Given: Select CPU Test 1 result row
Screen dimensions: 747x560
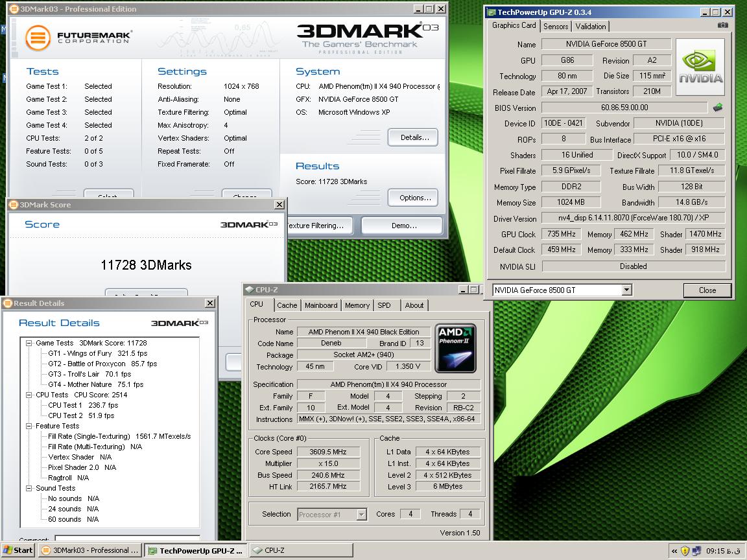Looking at the screenshot, I should pos(83,405).
